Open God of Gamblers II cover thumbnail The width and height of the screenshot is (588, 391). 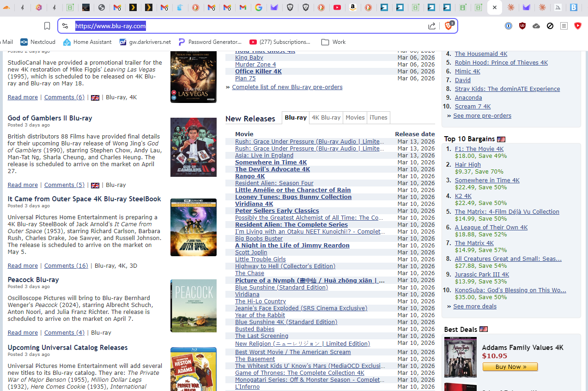pyautogui.click(x=193, y=147)
